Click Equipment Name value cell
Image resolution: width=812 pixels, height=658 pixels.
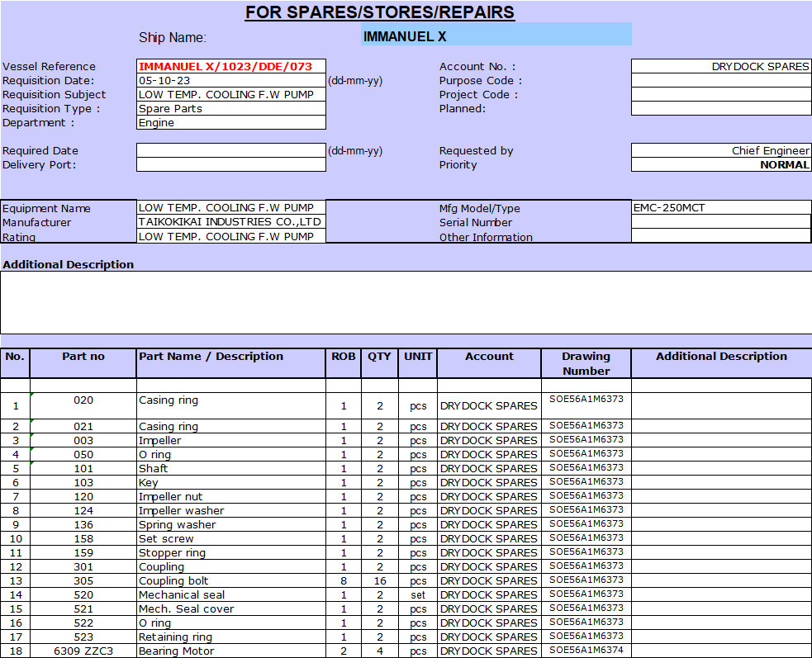[231, 207]
